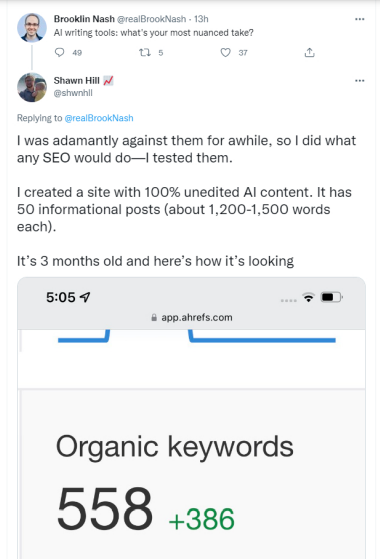Open the attached ahrefs screenshot showing Organic keywords
This screenshot has height=559, width=380.
(x=191, y=418)
